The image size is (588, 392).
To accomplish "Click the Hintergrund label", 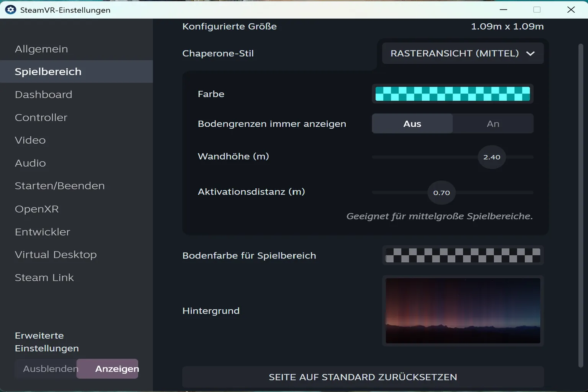I will click(x=211, y=311).
